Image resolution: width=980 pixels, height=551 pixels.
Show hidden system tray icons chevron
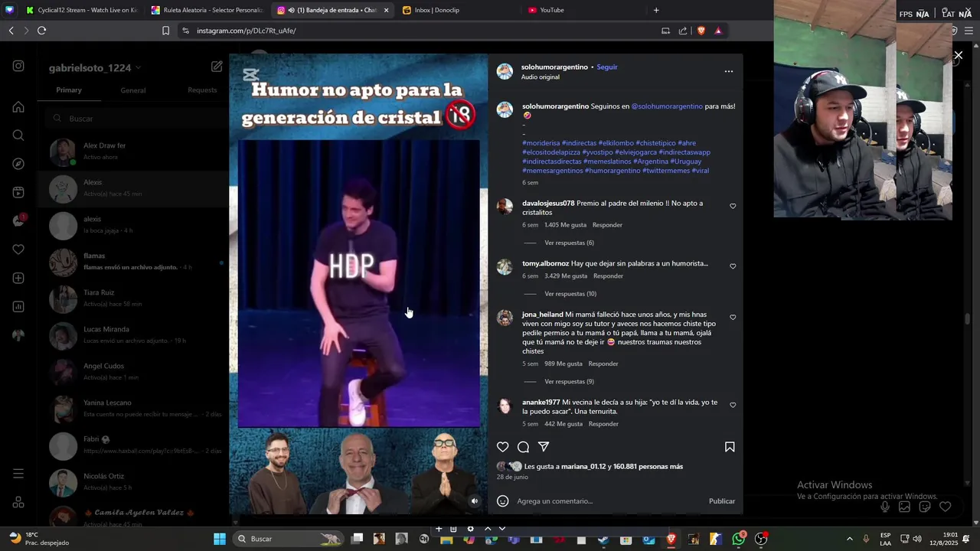click(849, 539)
